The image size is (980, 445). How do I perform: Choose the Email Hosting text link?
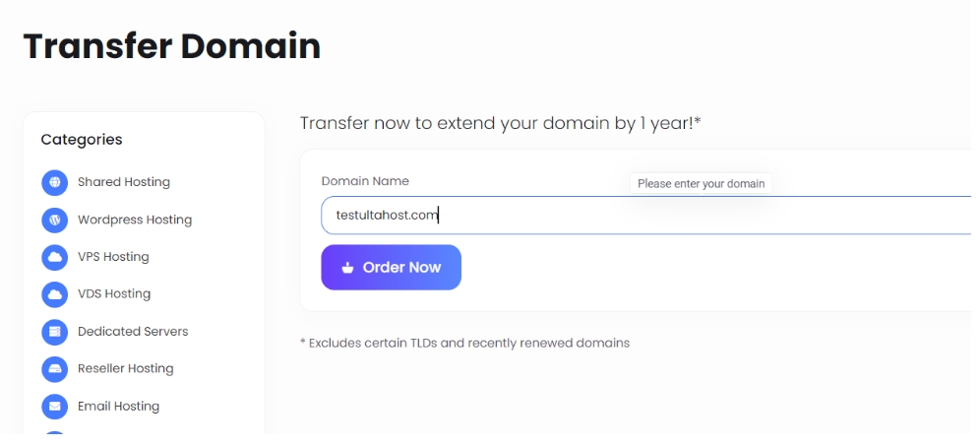pyautogui.click(x=118, y=406)
